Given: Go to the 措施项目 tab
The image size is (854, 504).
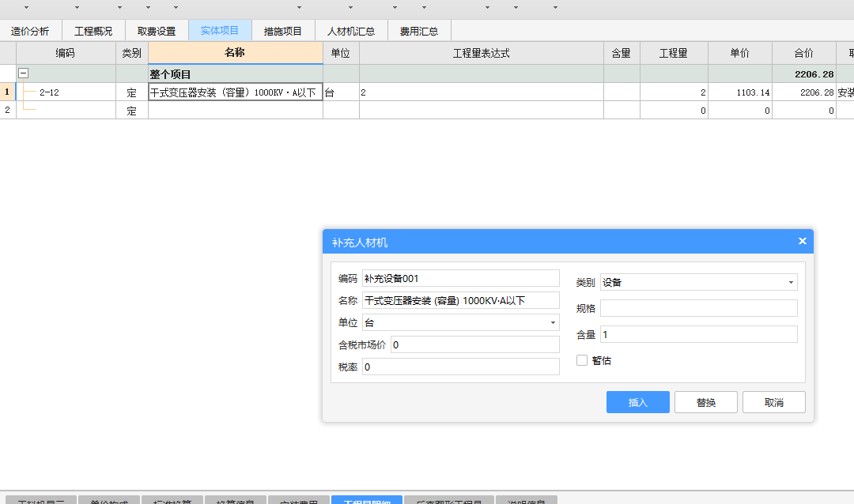Looking at the screenshot, I should pyautogui.click(x=283, y=31).
